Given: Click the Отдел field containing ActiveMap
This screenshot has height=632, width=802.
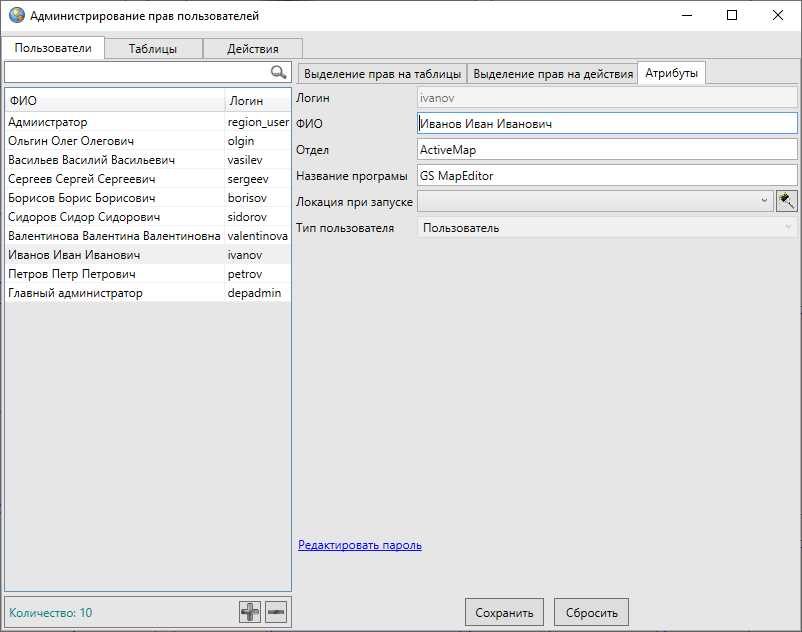Looking at the screenshot, I should (606, 150).
